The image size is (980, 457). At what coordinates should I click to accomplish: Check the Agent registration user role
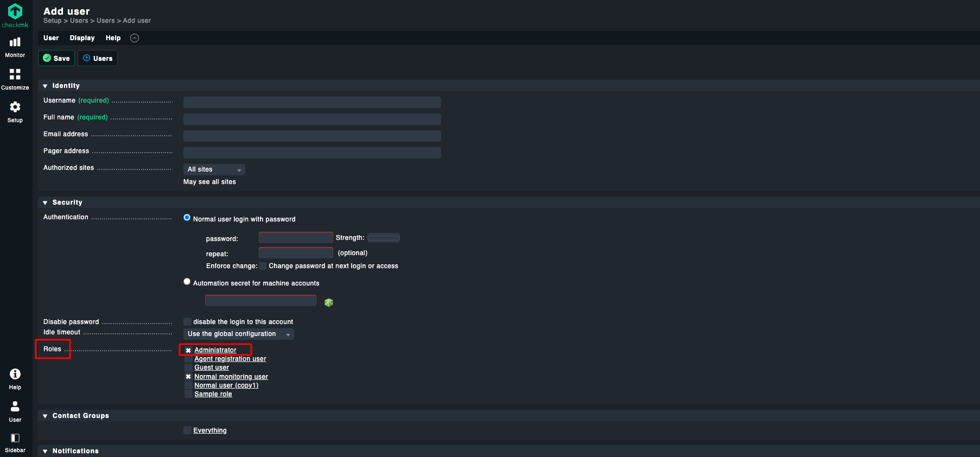tap(188, 359)
